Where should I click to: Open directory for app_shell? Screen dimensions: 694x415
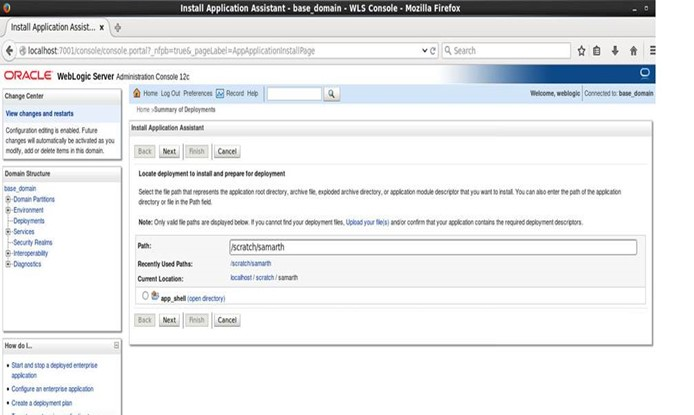(x=206, y=299)
